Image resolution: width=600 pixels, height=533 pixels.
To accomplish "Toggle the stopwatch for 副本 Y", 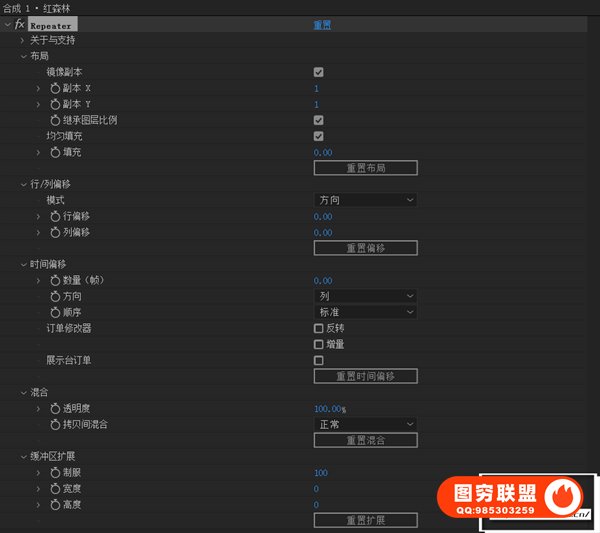I will tap(55, 105).
